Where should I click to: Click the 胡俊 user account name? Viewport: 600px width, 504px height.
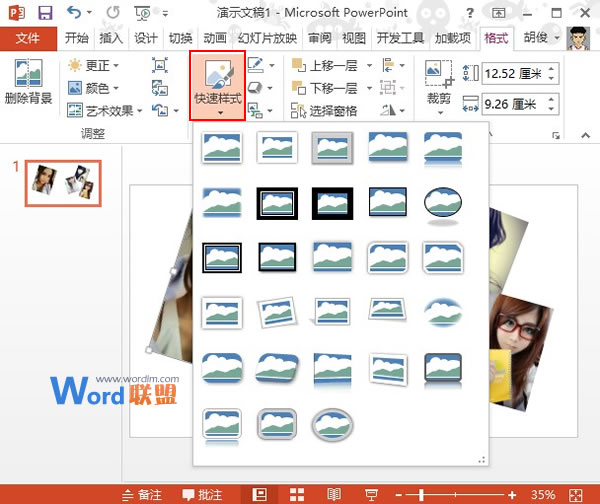pyautogui.click(x=536, y=38)
